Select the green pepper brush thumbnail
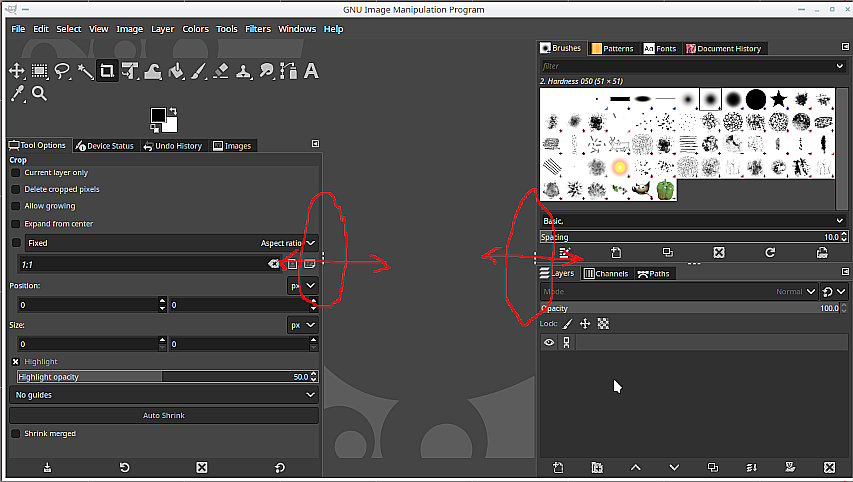 [665, 190]
